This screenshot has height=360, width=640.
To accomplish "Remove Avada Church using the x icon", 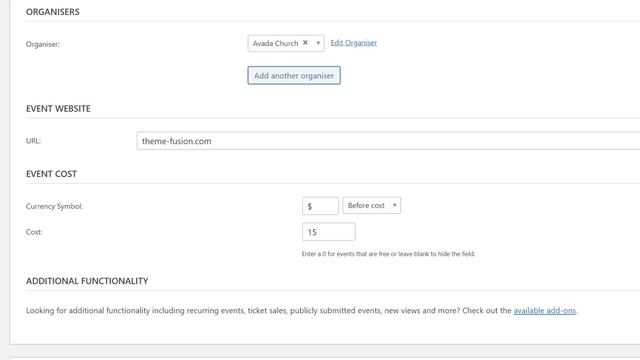I will pos(305,42).
